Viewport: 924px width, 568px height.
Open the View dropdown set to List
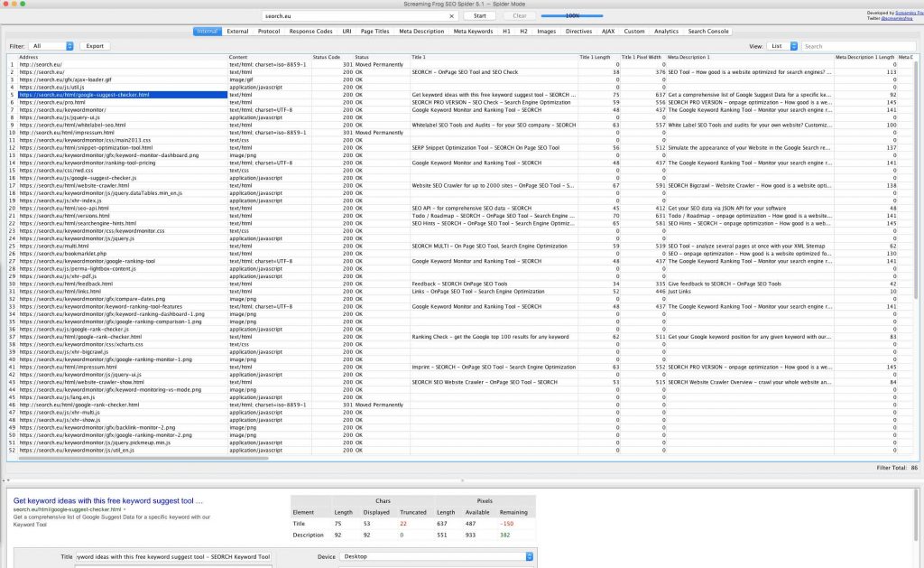pyautogui.click(x=781, y=46)
